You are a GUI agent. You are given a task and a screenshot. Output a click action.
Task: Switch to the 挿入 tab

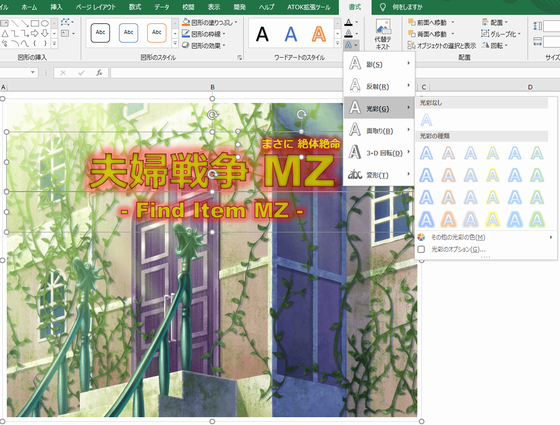56,7
